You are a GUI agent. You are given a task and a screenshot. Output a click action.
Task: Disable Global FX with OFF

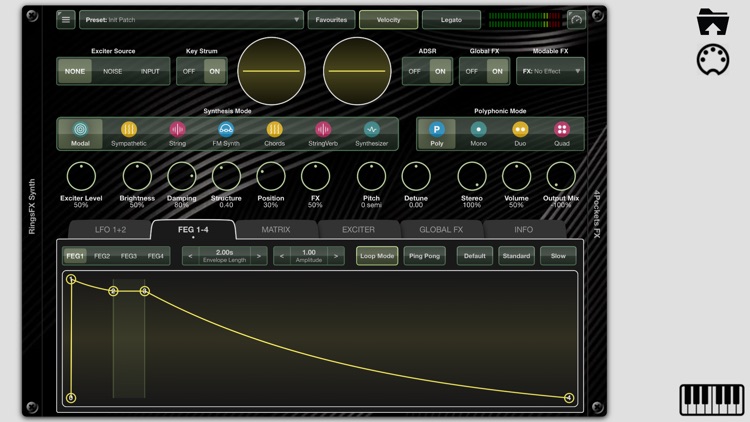[x=471, y=71]
